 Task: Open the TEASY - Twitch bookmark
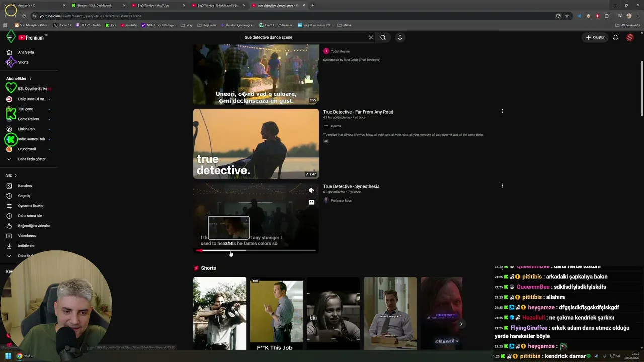point(89,25)
